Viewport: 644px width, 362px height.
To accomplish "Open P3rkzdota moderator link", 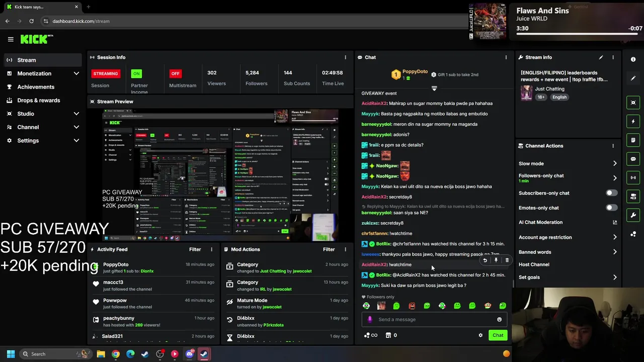I will point(273,325).
